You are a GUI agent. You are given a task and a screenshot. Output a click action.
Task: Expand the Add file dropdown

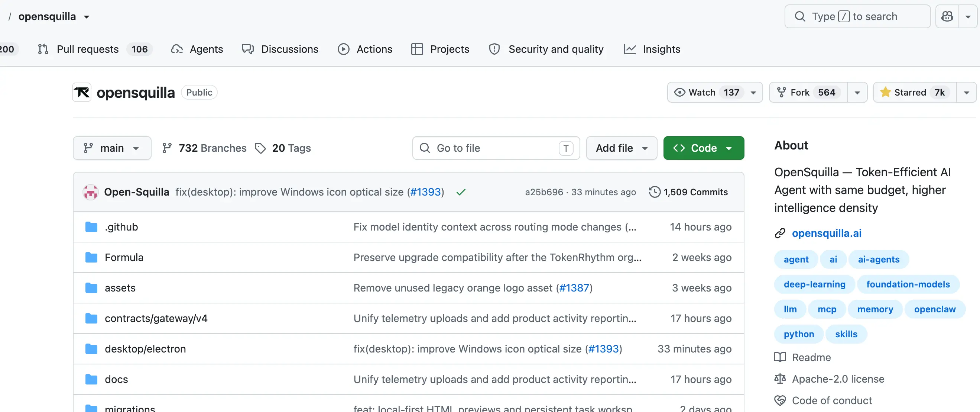(x=621, y=148)
